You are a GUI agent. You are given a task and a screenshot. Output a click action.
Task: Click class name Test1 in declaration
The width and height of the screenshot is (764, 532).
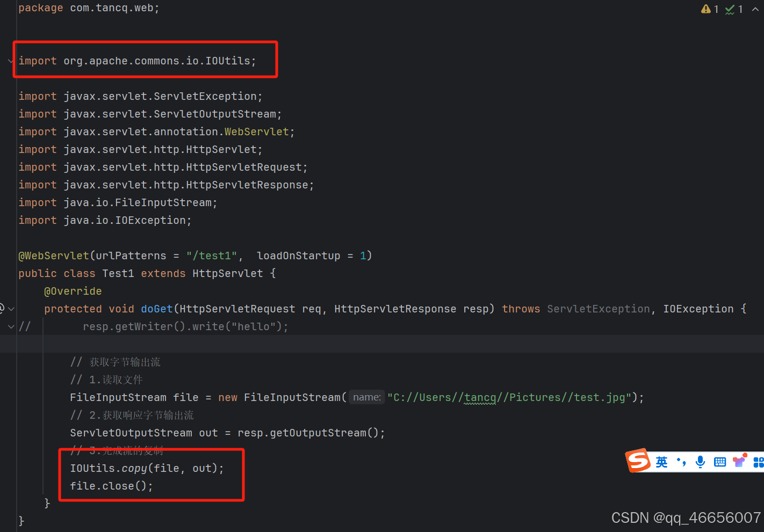(118, 273)
